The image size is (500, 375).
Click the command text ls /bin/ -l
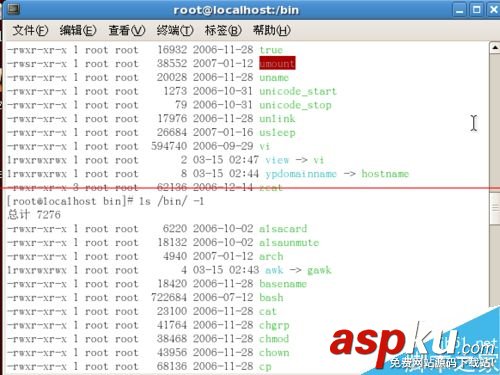[171, 201]
